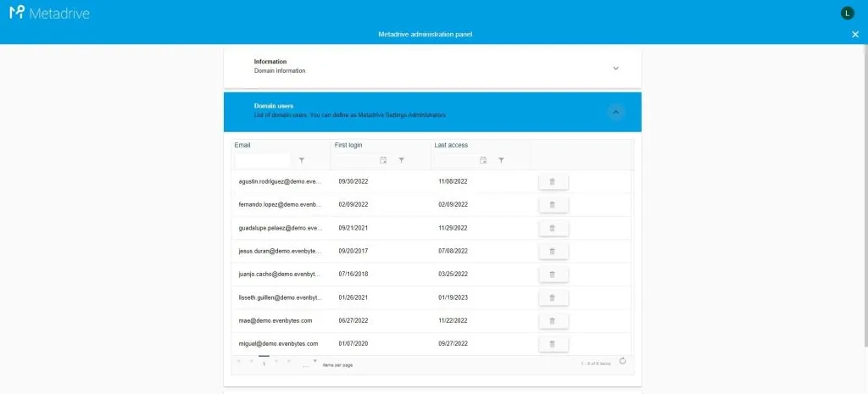Click first login date 09/21/2021
The height and width of the screenshot is (394, 868).
click(353, 228)
